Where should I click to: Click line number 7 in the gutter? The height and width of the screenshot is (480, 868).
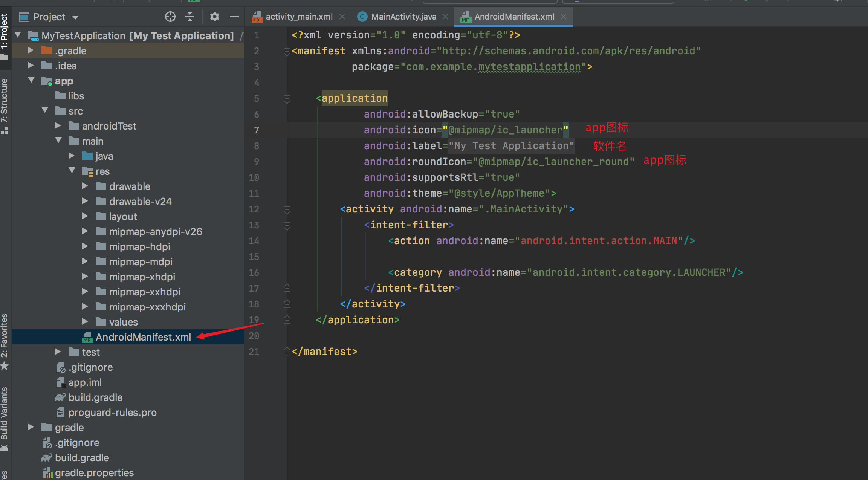tap(256, 130)
